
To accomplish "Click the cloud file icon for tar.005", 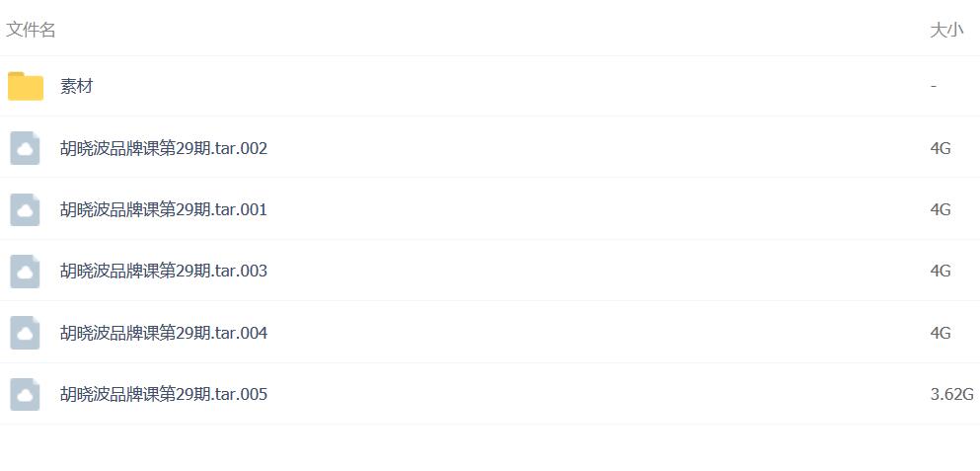I will pos(25,394).
